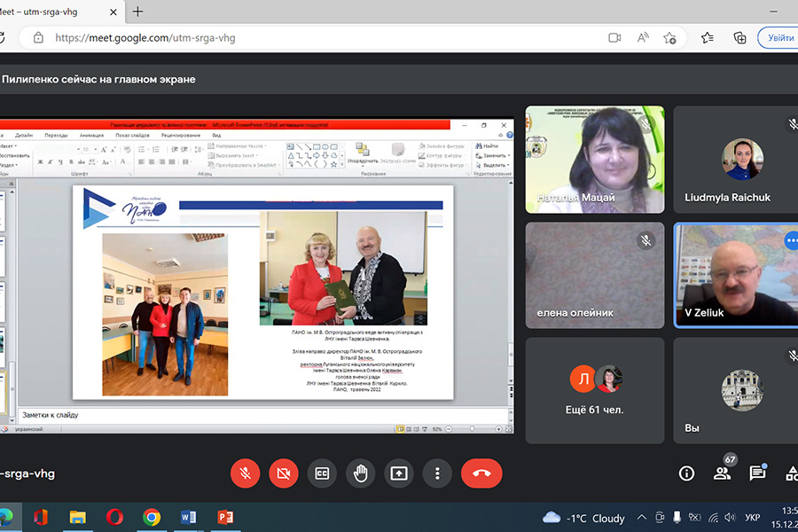Screen dimensions: 798x532
Task: Open a new browser tab
Action: (138, 12)
